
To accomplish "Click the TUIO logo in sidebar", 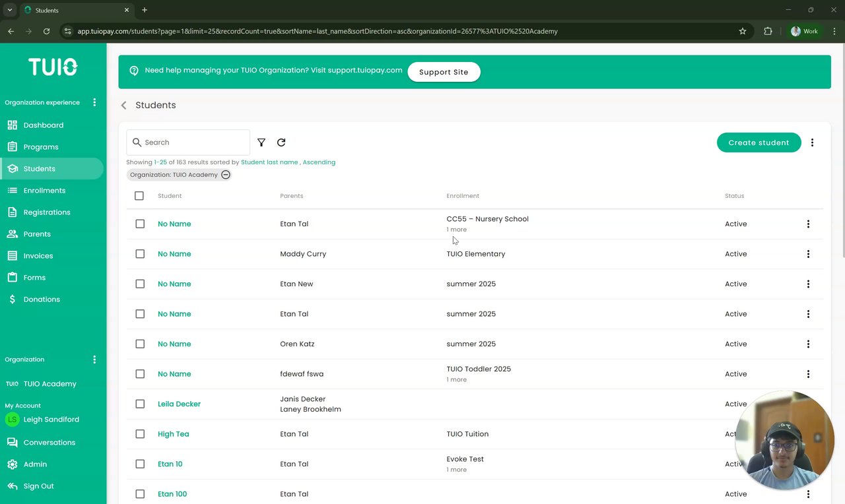I will click(53, 67).
